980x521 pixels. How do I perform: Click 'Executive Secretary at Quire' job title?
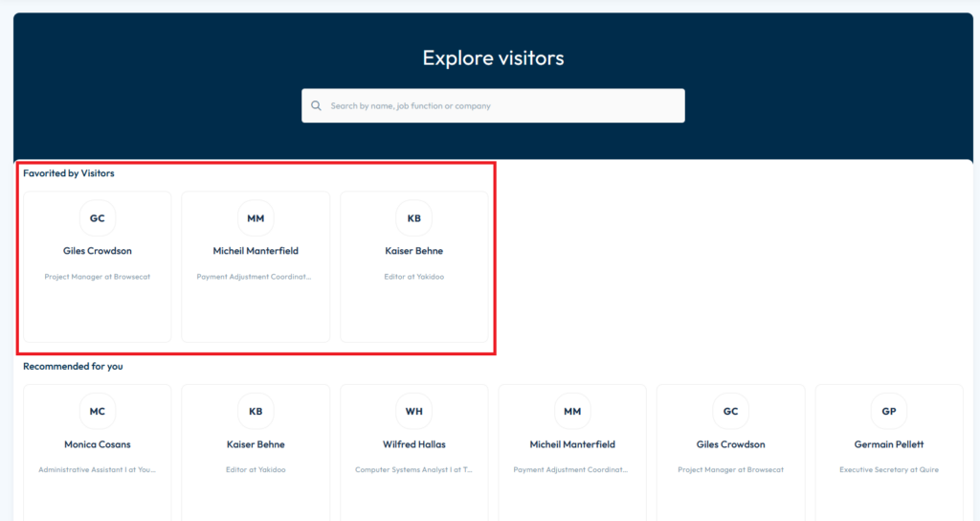(x=888, y=470)
